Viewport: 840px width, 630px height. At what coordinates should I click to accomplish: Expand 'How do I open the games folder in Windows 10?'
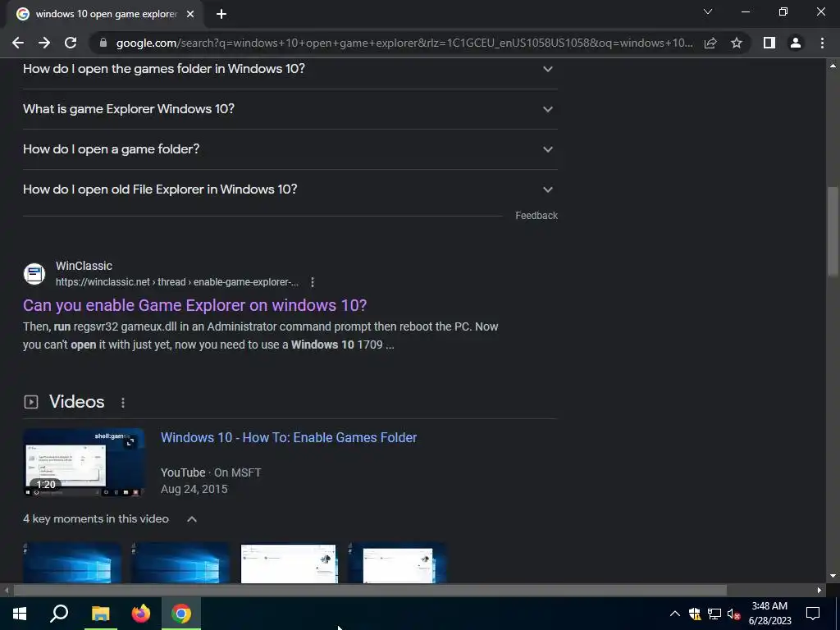[290, 69]
